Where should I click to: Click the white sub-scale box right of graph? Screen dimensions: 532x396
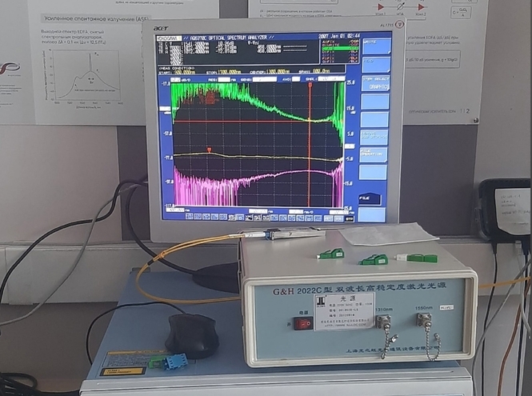(x=350, y=146)
